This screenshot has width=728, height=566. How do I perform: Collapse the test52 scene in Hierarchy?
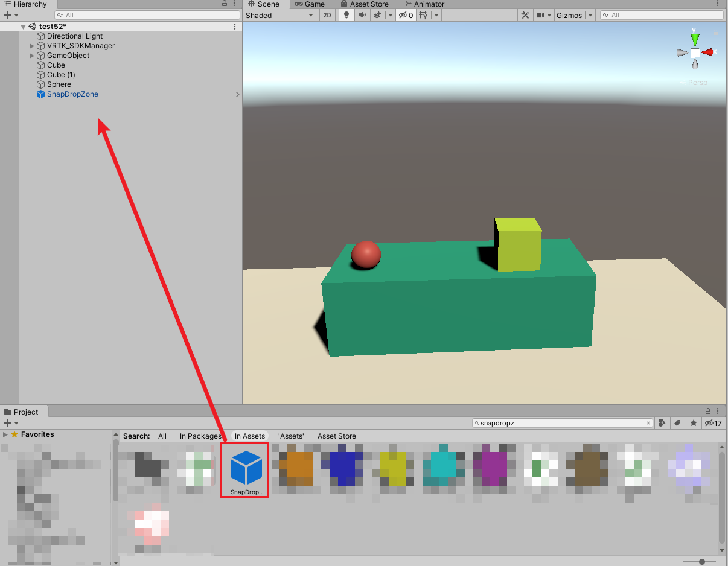[23, 26]
